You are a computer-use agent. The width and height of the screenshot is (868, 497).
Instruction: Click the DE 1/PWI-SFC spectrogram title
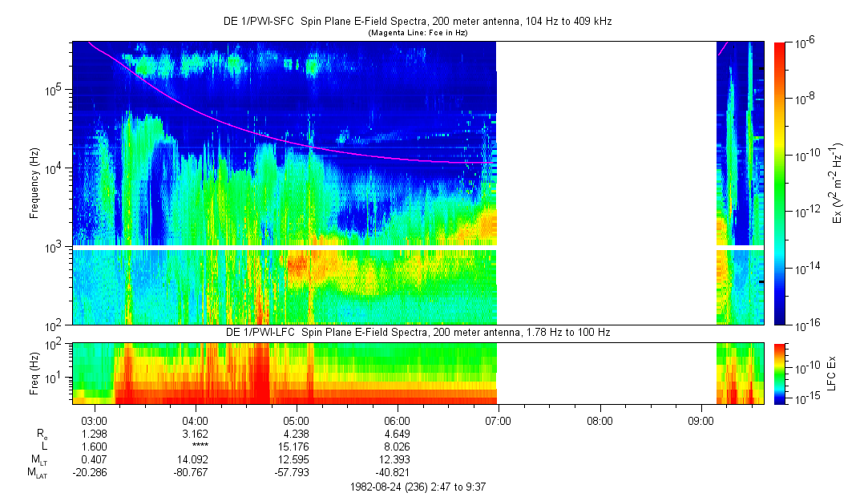418,22
